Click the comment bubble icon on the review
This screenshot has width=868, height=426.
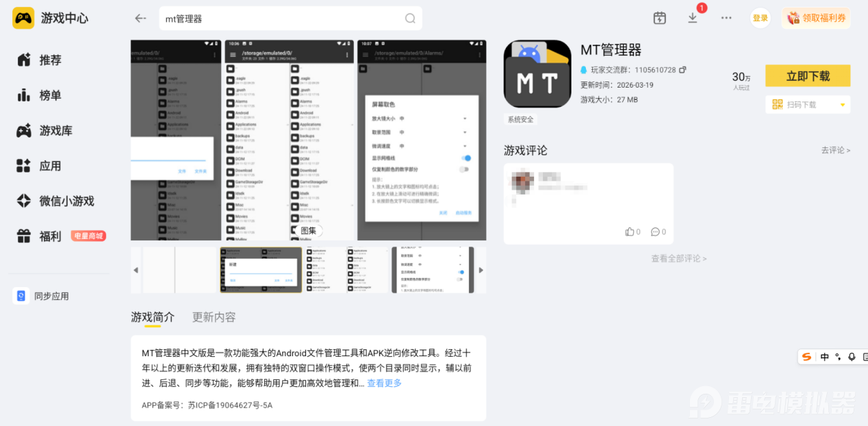pyautogui.click(x=654, y=231)
